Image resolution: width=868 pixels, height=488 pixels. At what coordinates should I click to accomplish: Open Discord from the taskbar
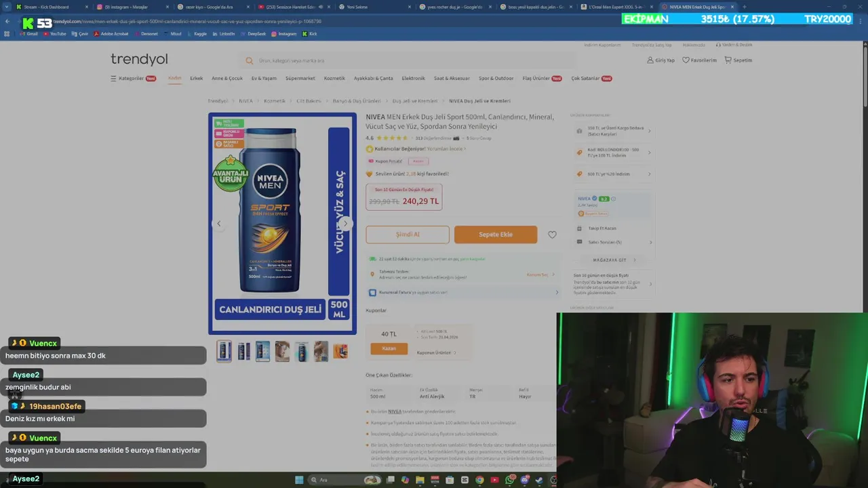(x=524, y=480)
